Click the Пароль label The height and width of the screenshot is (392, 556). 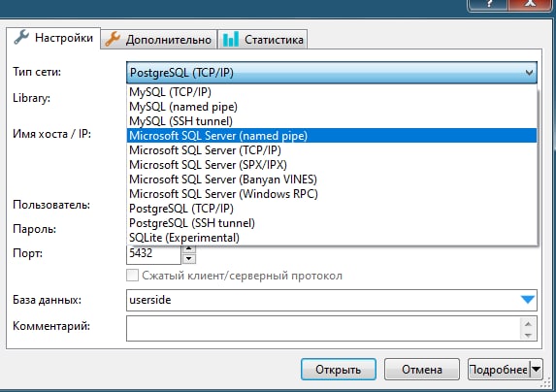click(x=34, y=229)
